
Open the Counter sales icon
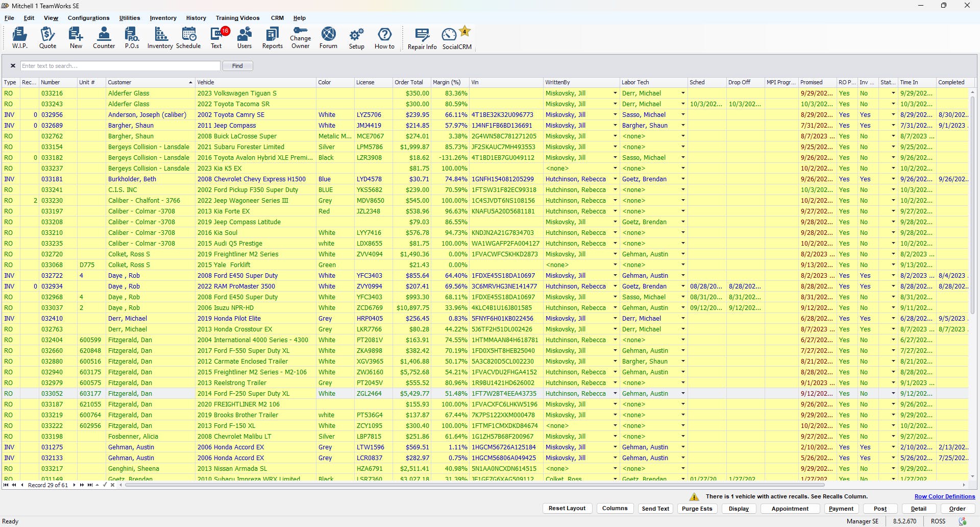pos(104,38)
